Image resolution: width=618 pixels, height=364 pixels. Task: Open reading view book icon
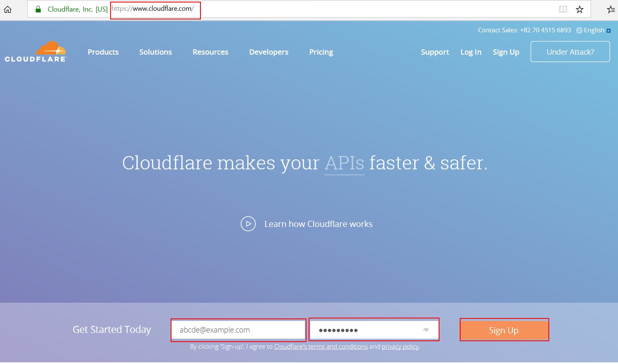point(563,9)
